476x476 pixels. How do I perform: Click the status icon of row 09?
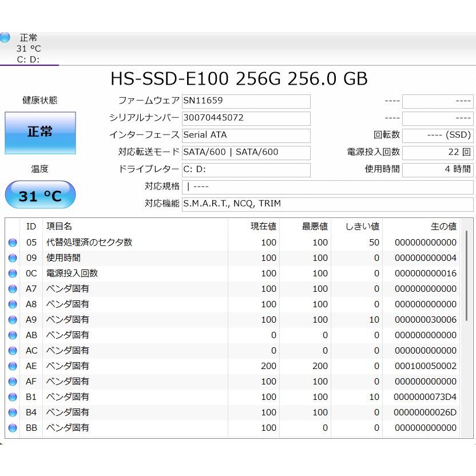13,258
